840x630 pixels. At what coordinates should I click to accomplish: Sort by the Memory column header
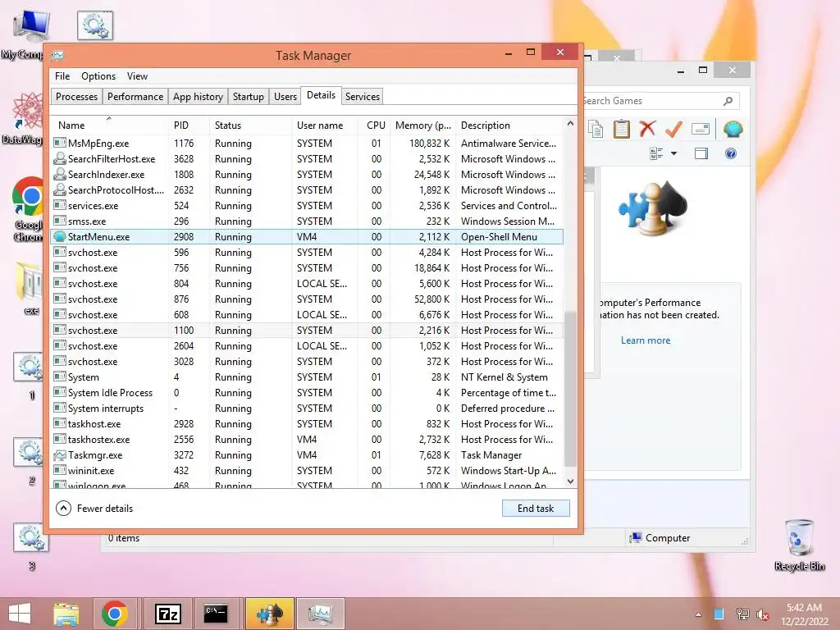pos(422,126)
